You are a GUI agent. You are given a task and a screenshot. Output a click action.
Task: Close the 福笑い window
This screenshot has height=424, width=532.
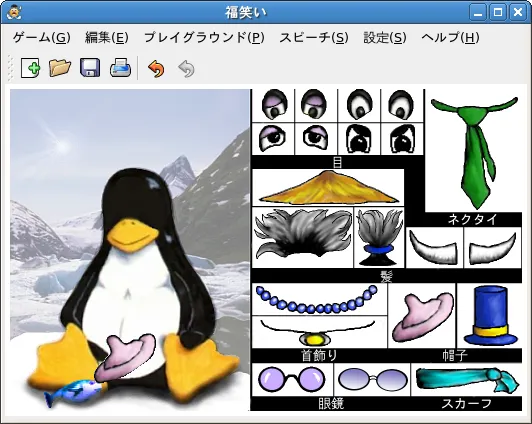[x=518, y=13]
